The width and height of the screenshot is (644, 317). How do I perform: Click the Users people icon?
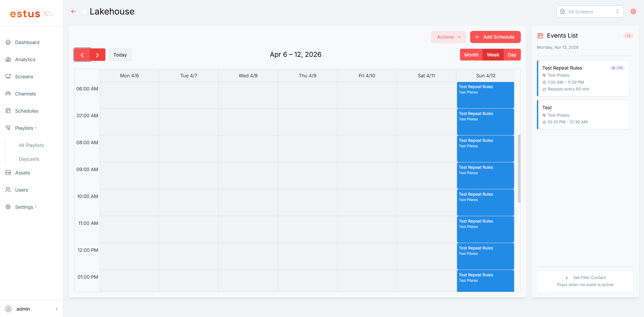click(x=8, y=190)
